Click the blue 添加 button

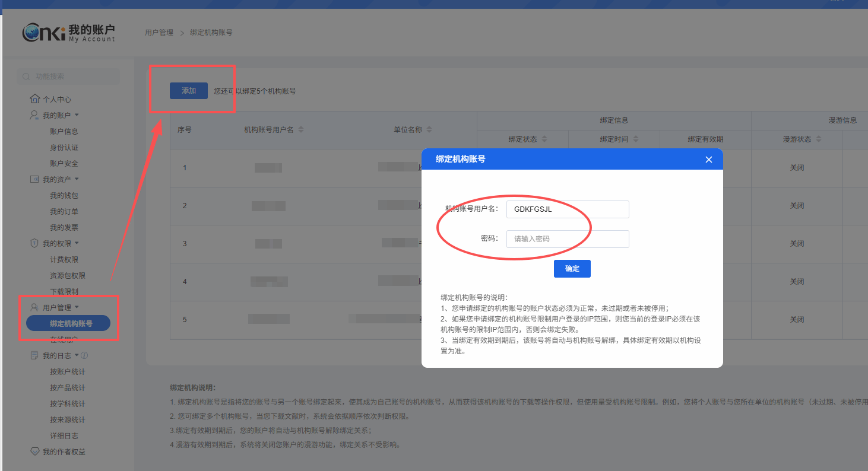point(189,91)
